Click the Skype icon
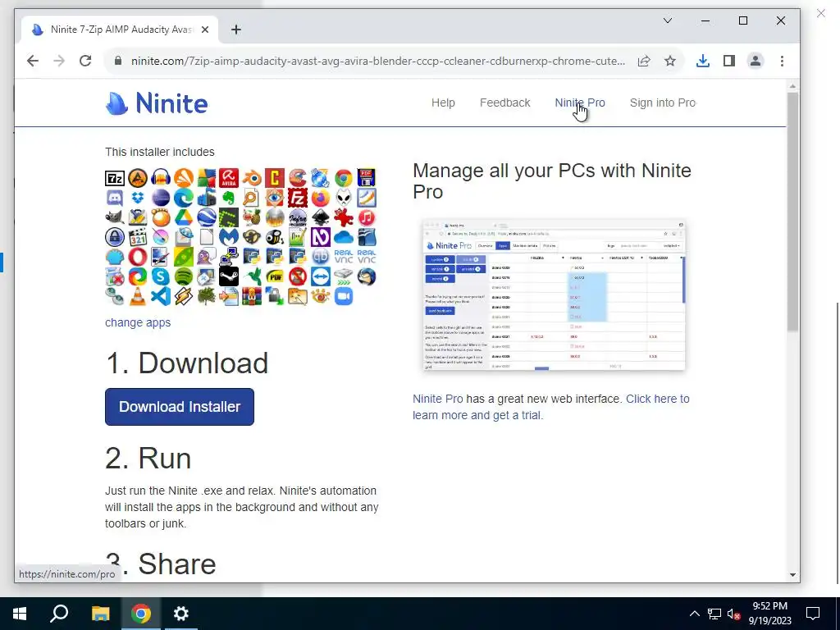The image size is (840, 630). 161,276
